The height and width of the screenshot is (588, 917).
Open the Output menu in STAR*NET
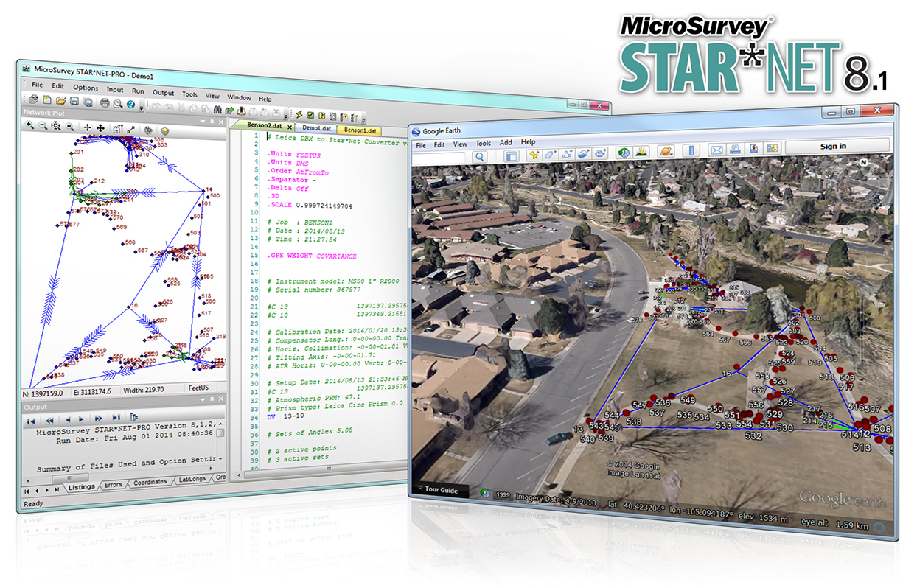click(x=164, y=93)
